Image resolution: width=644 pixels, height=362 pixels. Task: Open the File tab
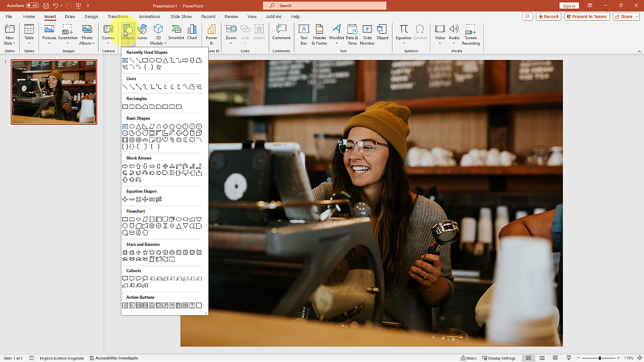(x=9, y=17)
